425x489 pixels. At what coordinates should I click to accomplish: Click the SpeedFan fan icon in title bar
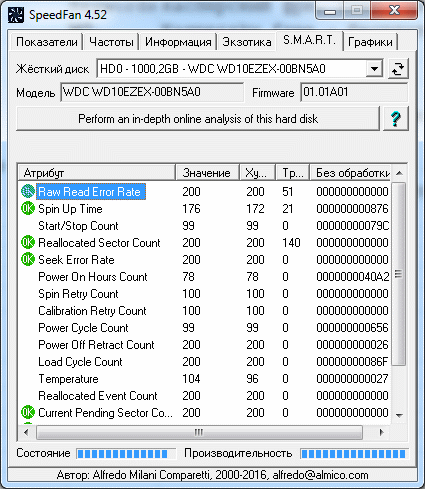click(x=16, y=15)
